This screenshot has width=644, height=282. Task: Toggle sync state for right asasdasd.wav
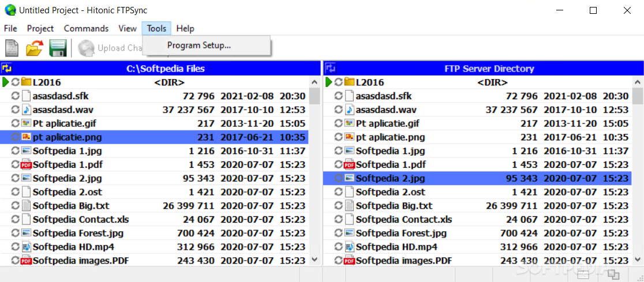pos(339,110)
